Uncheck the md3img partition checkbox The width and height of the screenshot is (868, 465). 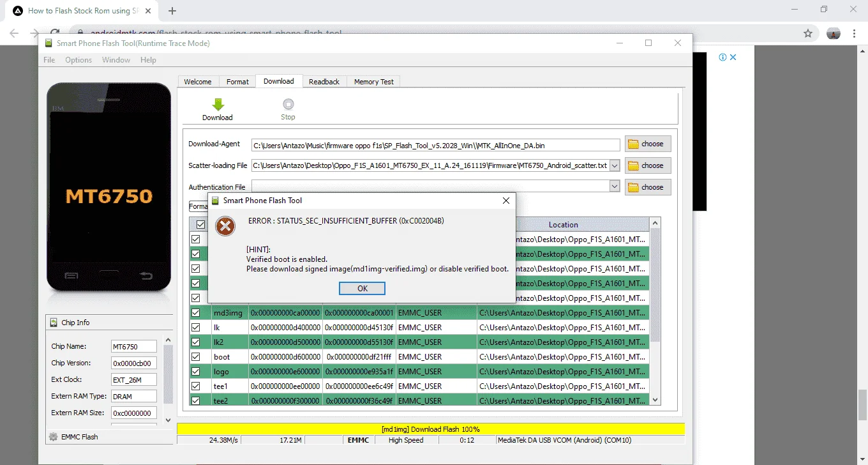point(196,313)
